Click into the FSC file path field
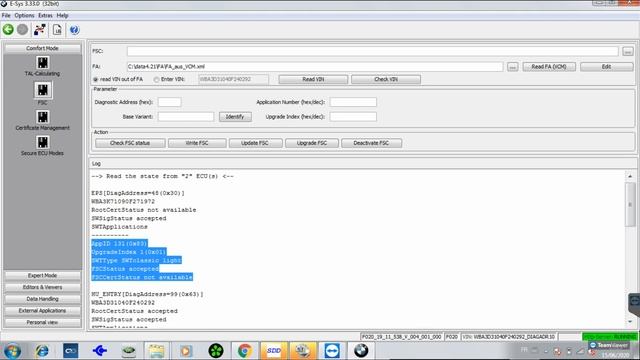 click(x=373, y=51)
